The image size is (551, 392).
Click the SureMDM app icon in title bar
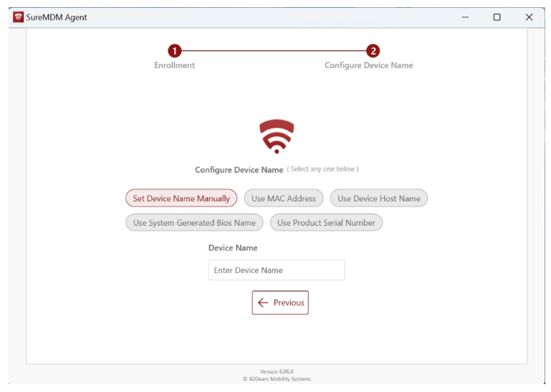[x=18, y=17]
